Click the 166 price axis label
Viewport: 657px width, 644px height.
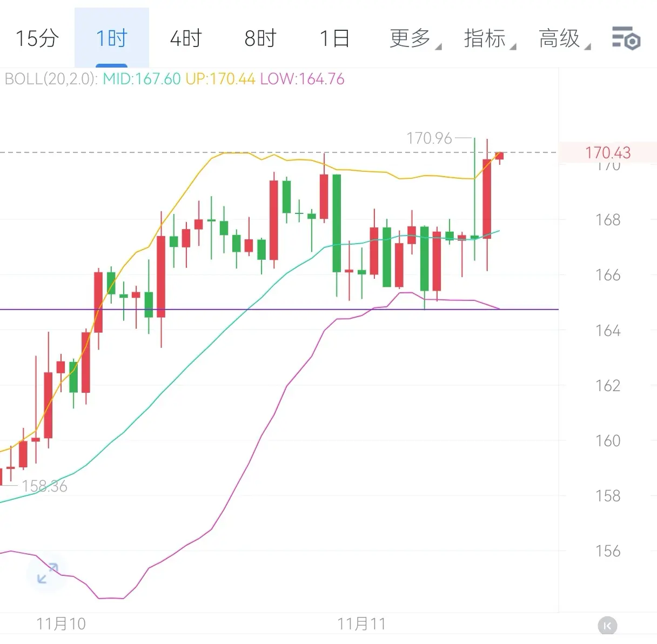coord(608,275)
